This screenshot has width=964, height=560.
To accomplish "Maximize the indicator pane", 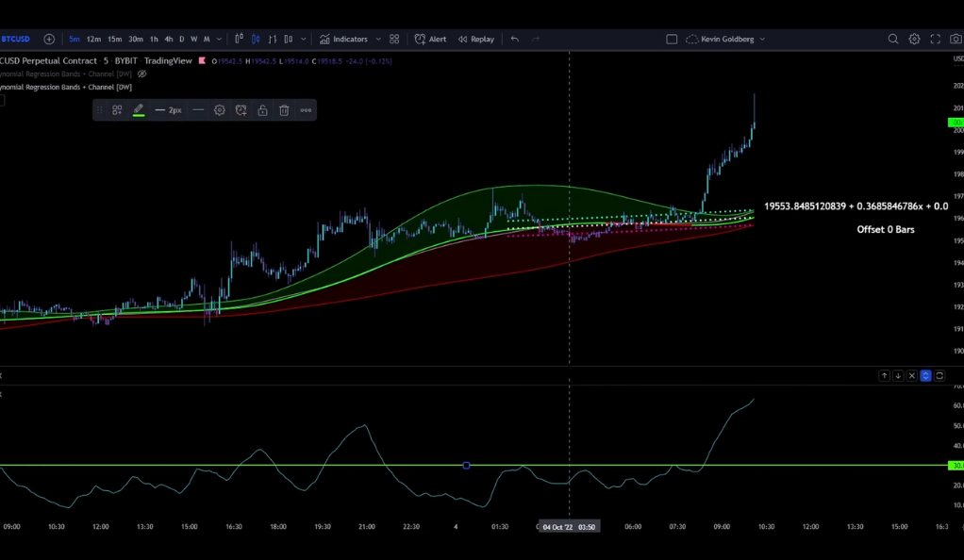I will click(x=939, y=375).
